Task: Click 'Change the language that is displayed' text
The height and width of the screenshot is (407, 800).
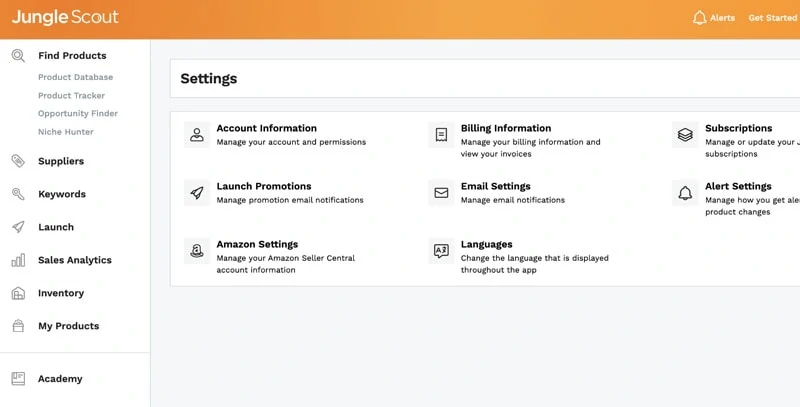Action: 534,259
